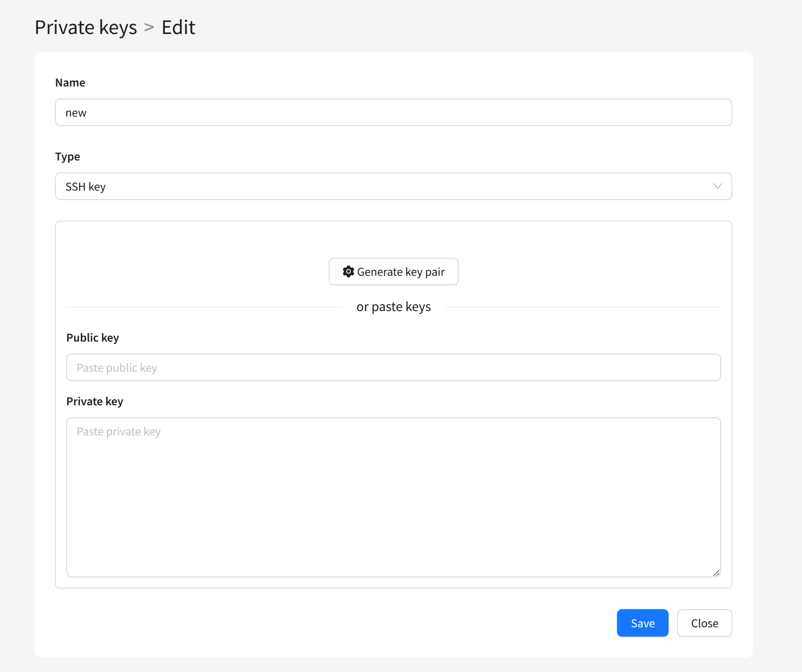Click the 'or paste keys' divider text
This screenshot has width=802, height=672.
393,307
